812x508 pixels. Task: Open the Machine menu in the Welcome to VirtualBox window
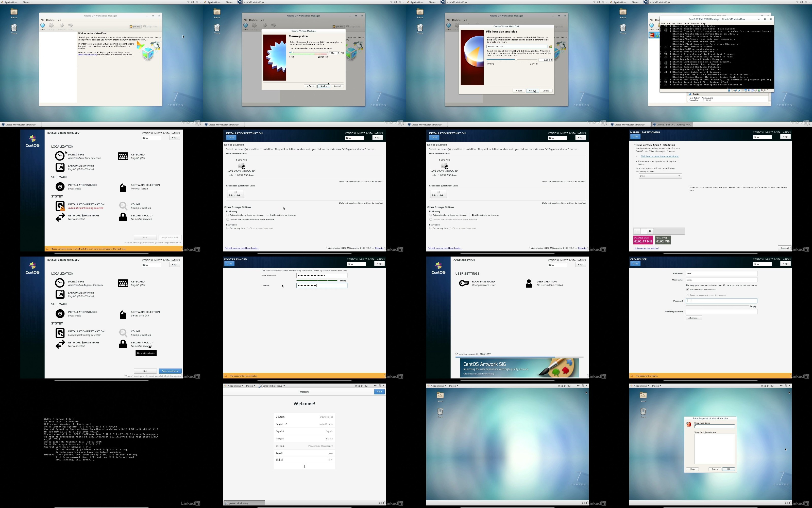(x=50, y=20)
